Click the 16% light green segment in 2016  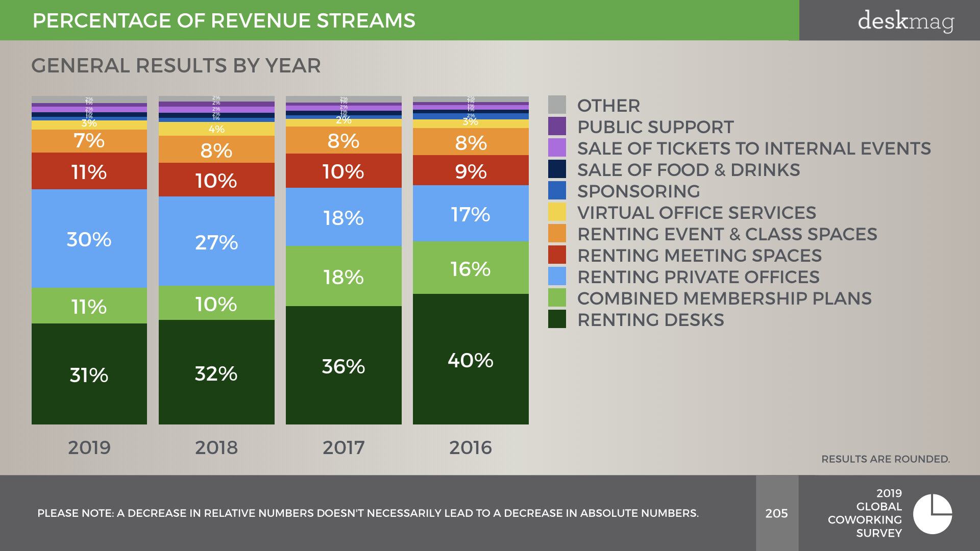pyautogui.click(x=471, y=267)
